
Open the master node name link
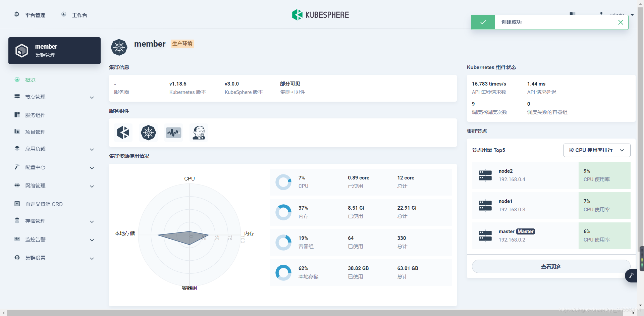tap(506, 231)
